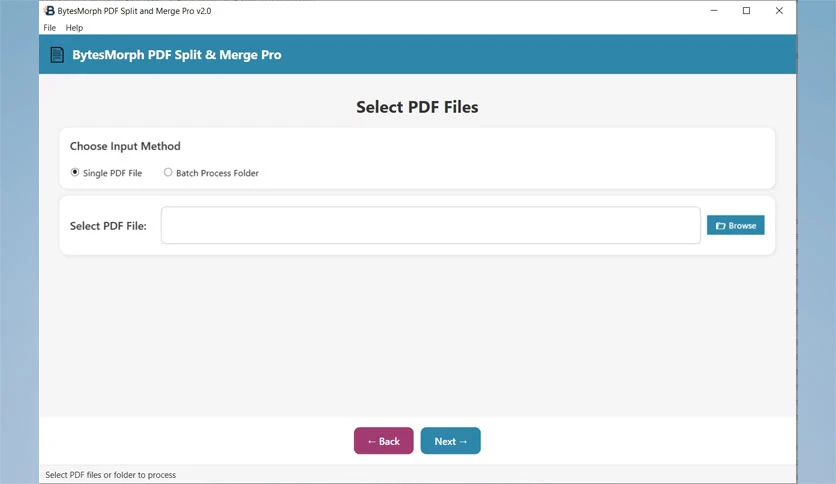Image resolution: width=836 pixels, height=484 pixels.
Task: Click the BytesMorph document icon in header
Action: coord(57,54)
